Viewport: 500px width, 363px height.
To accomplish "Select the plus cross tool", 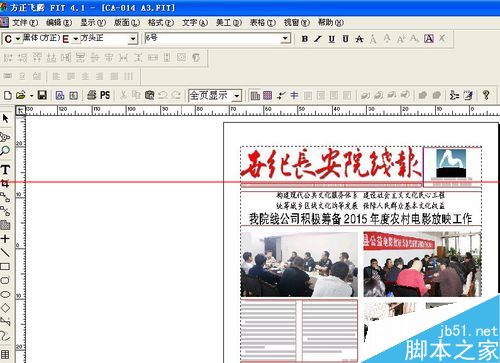I will (5, 239).
